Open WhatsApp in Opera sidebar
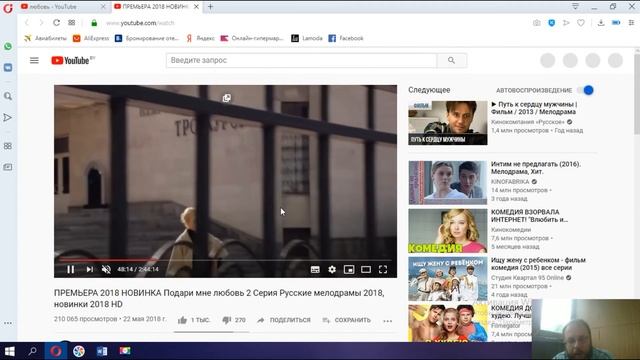This screenshot has height=360, width=640. [8, 47]
